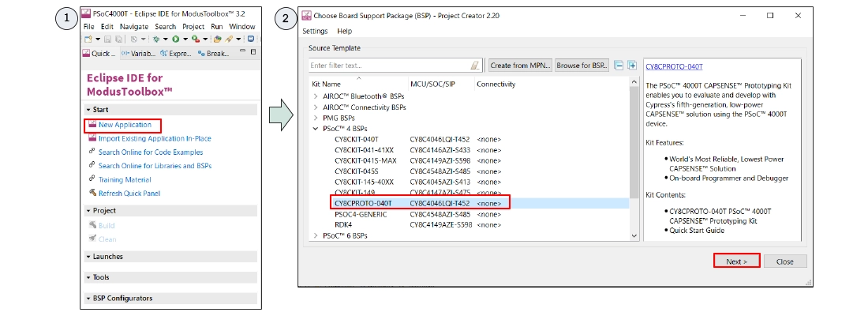
Task: Open the New wizard dropdown arrow
Action: 98,39
